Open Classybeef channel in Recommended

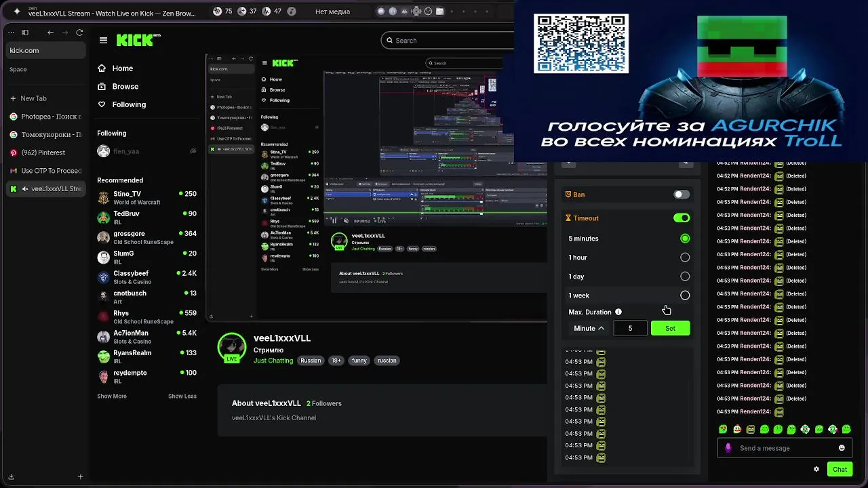146,277
